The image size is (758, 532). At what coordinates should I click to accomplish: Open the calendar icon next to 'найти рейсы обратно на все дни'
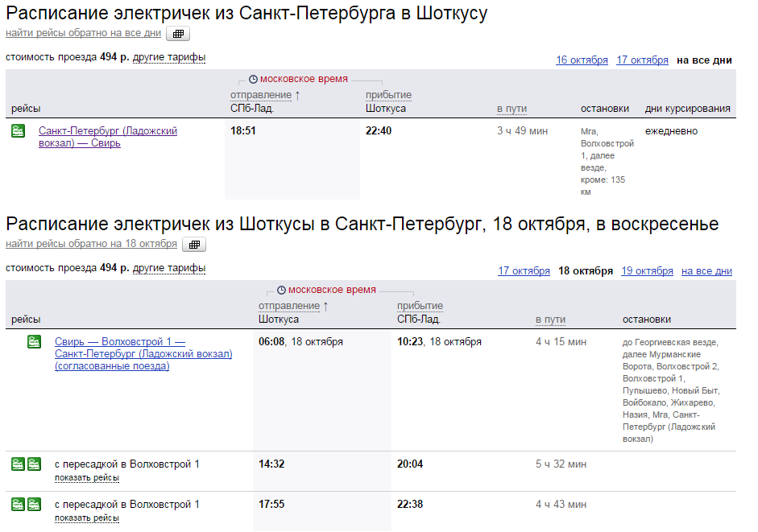tap(177, 34)
